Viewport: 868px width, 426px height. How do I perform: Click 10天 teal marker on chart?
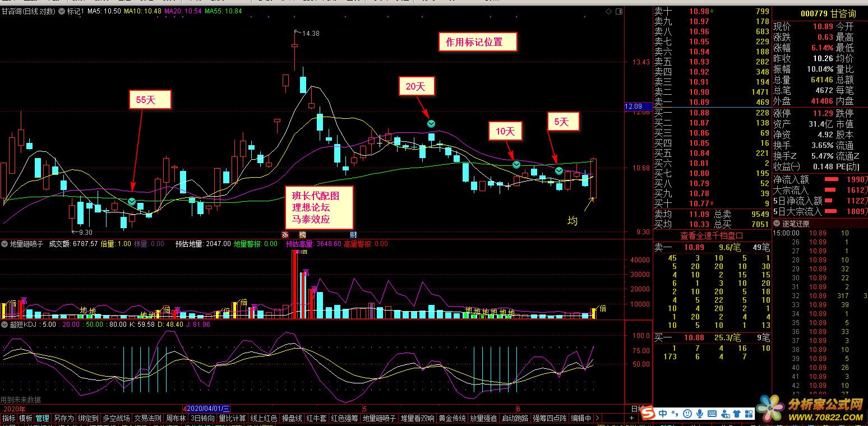point(516,165)
